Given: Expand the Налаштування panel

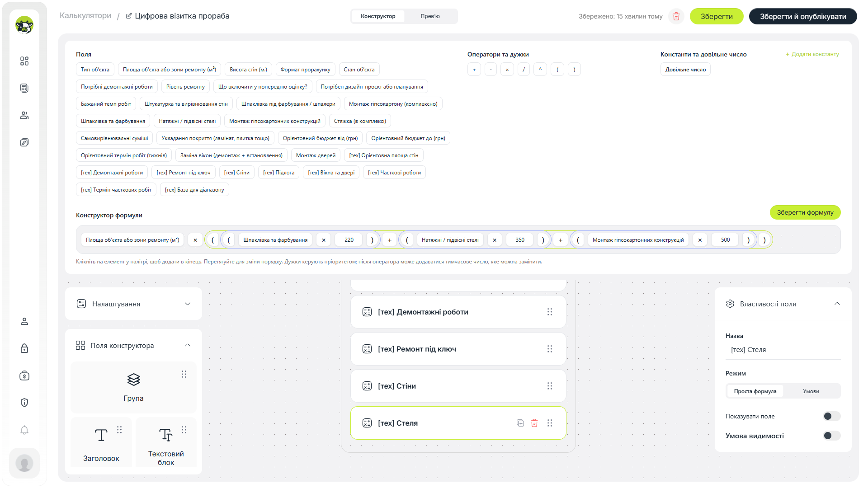Looking at the screenshot, I should 133,304.
